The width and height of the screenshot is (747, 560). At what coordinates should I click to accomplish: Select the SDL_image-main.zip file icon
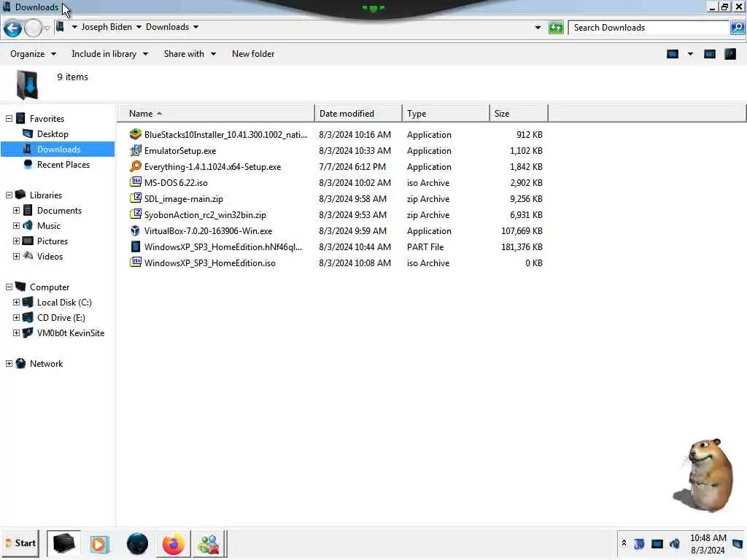click(x=136, y=198)
